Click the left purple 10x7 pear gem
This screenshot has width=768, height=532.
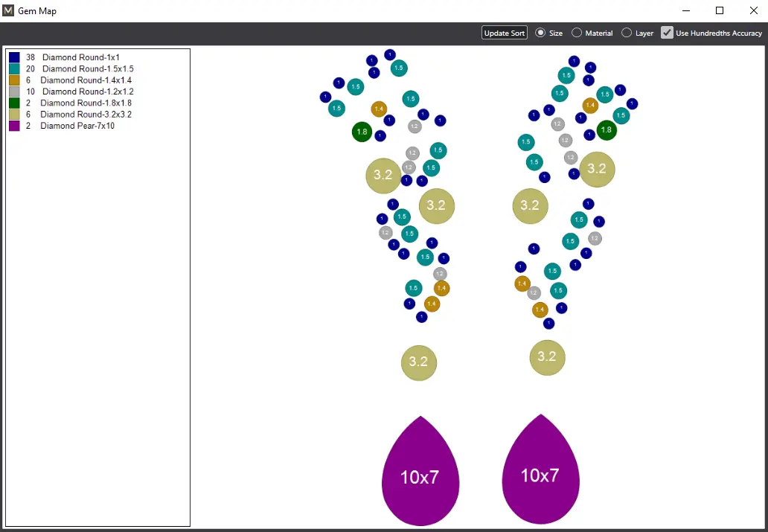[420, 472]
